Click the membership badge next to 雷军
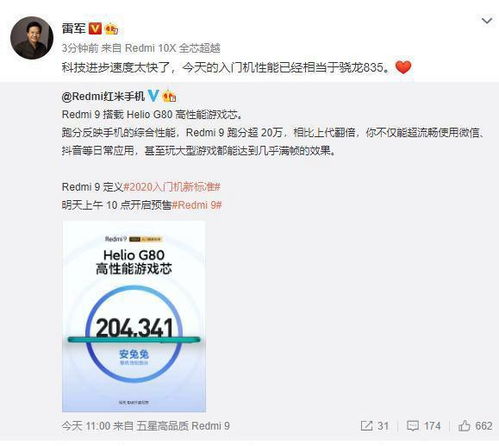The height and width of the screenshot is (446, 499). click(x=111, y=29)
